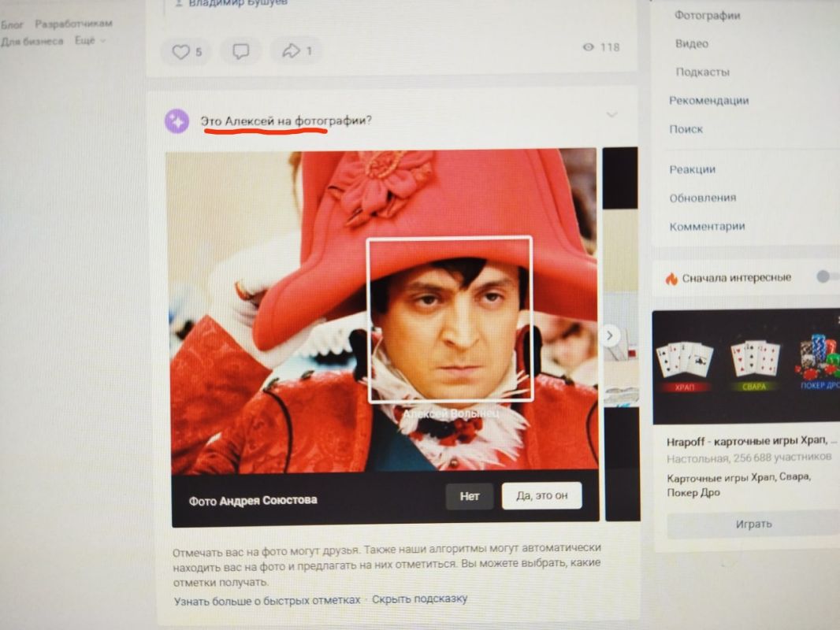Expand the Ещё dropdown in footer
840x630 pixels.
[90, 41]
